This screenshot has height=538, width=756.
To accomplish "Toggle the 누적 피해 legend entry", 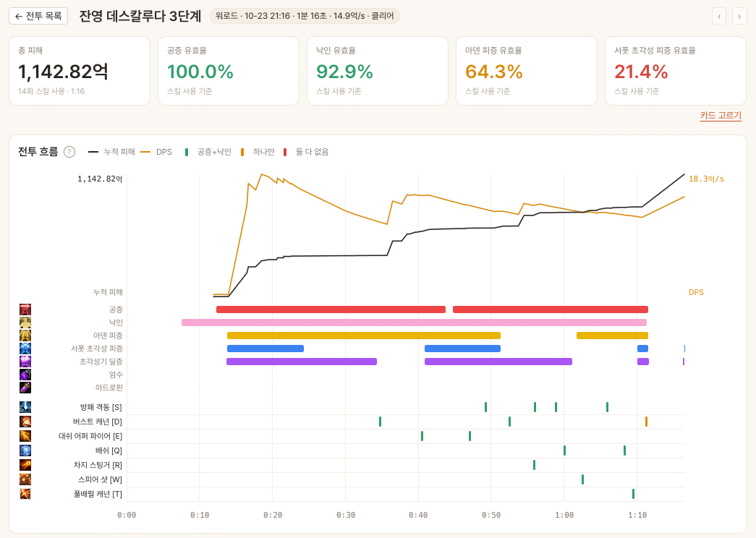I will point(111,152).
